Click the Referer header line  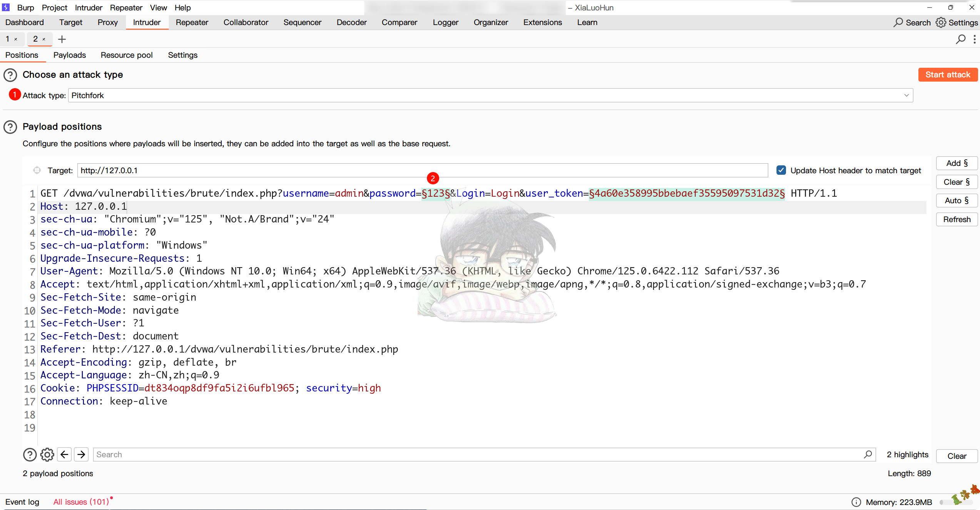click(x=219, y=349)
